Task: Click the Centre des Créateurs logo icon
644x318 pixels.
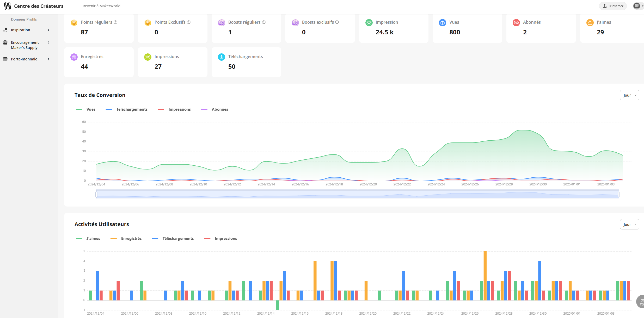Action: click(7, 6)
